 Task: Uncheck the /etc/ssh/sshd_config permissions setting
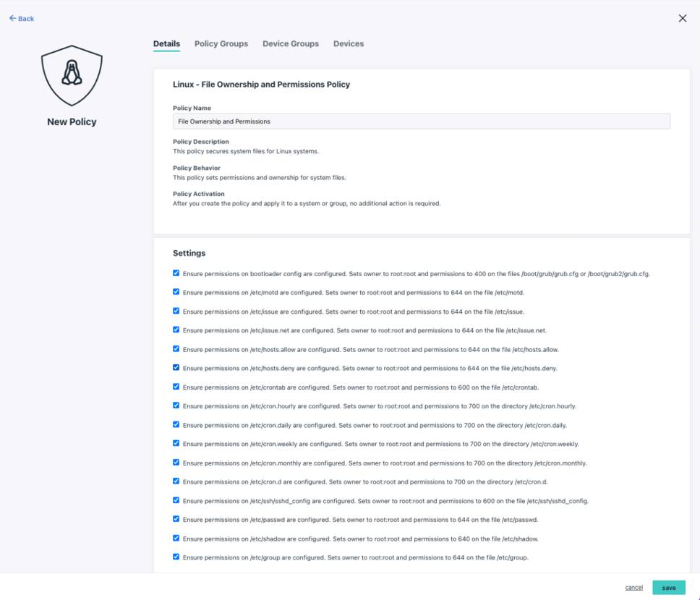[x=176, y=501]
